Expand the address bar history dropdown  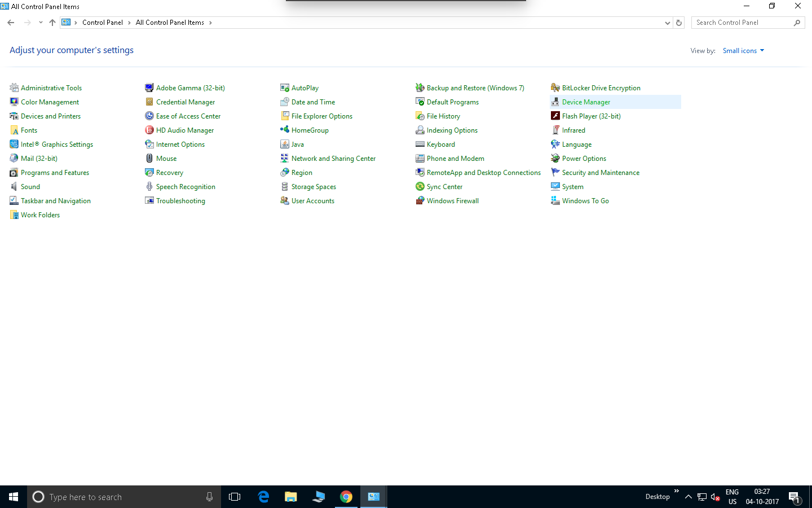[668, 23]
